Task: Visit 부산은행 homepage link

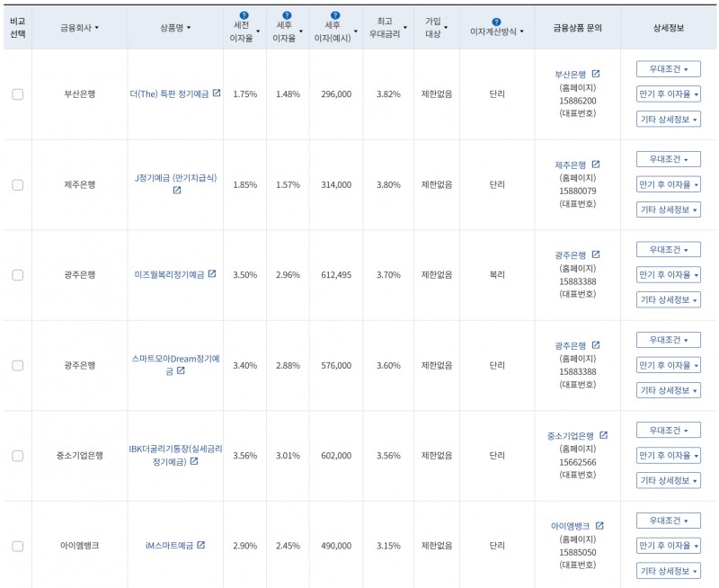Action: pyautogui.click(x=571, y=75)
